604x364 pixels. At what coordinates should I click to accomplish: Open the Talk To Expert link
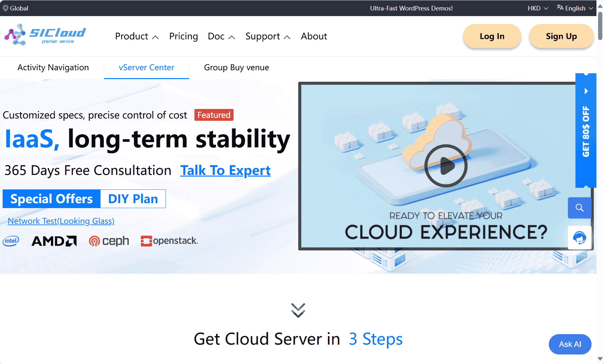225,171
